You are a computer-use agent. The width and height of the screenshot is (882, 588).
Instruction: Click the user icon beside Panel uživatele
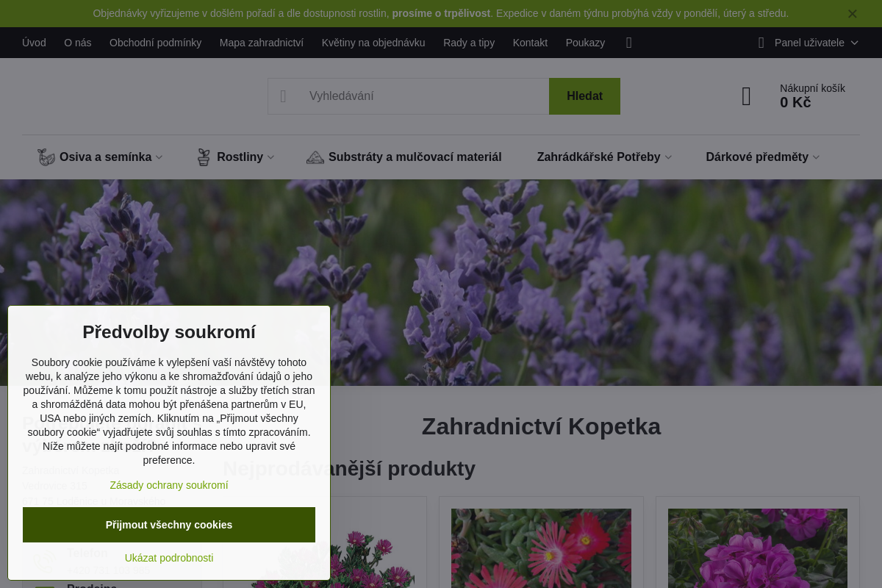(x=761, y=43)
